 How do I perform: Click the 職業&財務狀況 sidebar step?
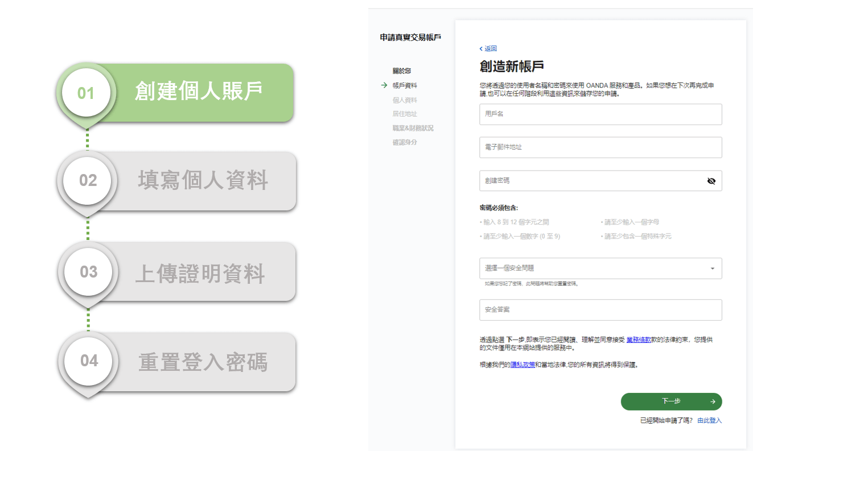(413, 128)
